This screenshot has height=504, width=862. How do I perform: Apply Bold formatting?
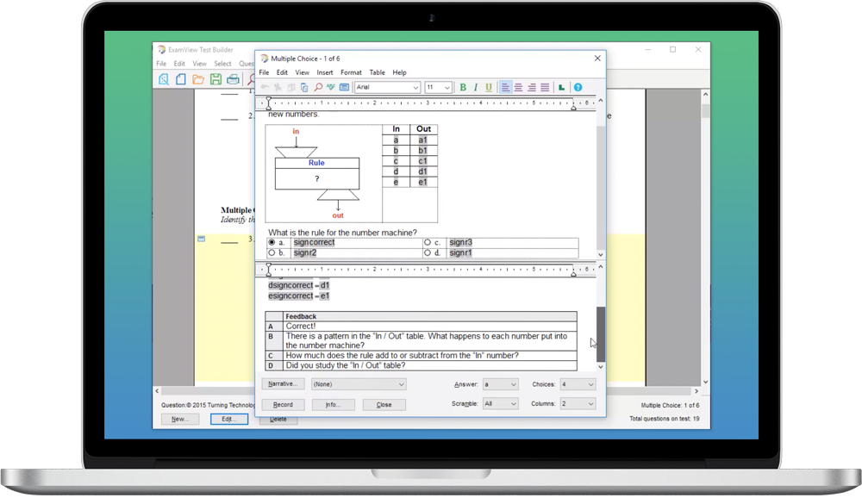[x=463, y=87]
